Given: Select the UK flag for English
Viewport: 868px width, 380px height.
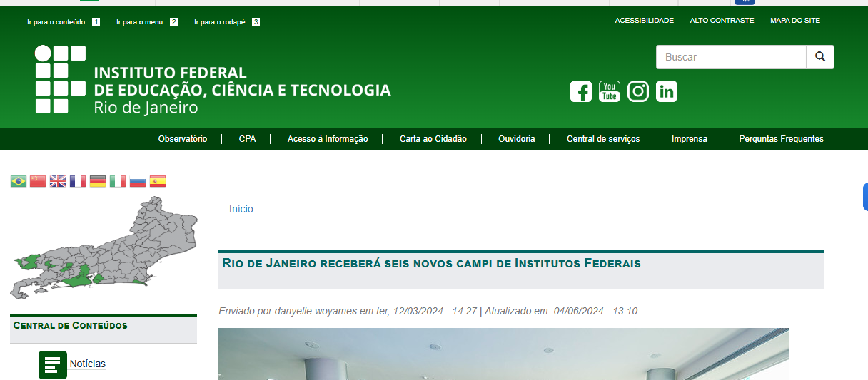Looking at the screenshot, I should click(x=58, y=181).
